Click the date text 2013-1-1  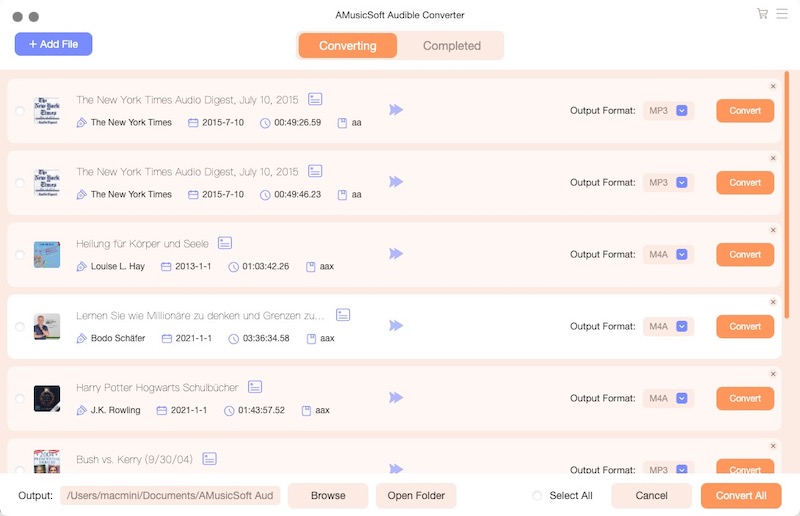coord(193,266)
